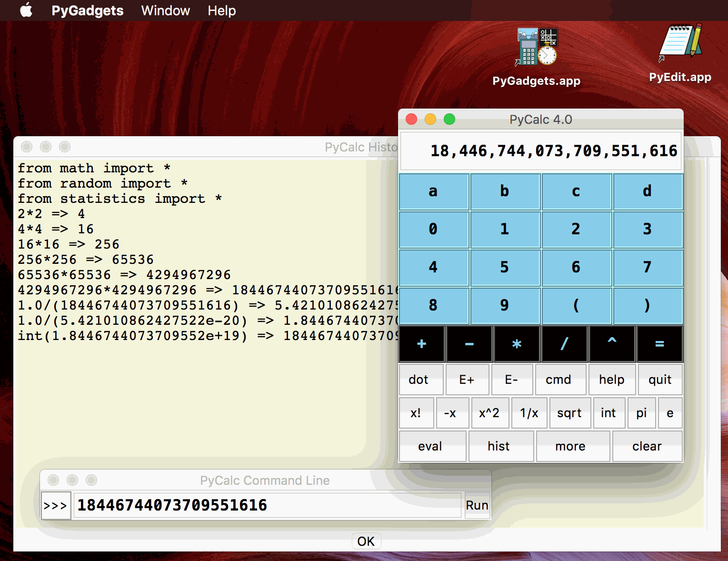Screen dimensions: 728x561
Task: Open the Help menu in menu bar
Action: coord(221,10)
